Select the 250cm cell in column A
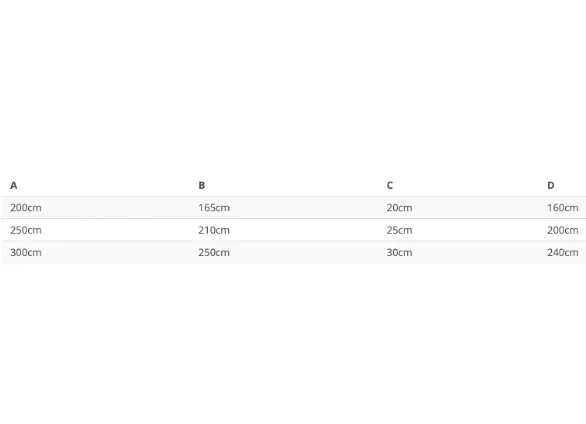586x424 pixels. tap(26, 230)
